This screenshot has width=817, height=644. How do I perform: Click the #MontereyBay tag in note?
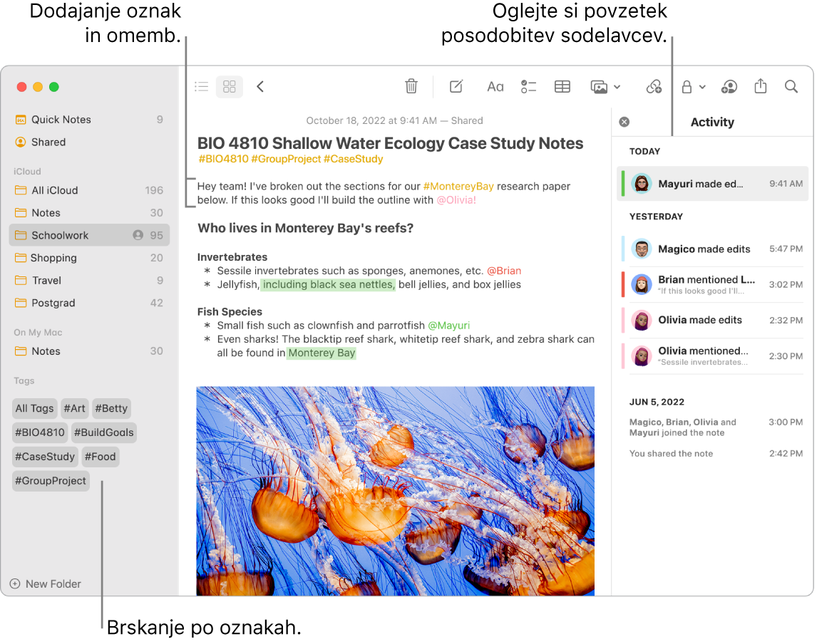(x=458, y=187)
